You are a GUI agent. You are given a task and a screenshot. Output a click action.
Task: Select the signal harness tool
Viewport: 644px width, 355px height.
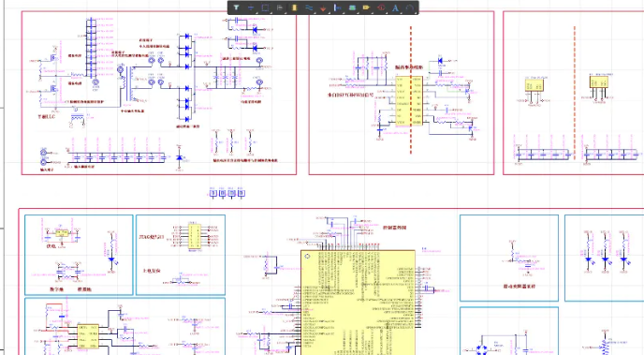point(338,7)
